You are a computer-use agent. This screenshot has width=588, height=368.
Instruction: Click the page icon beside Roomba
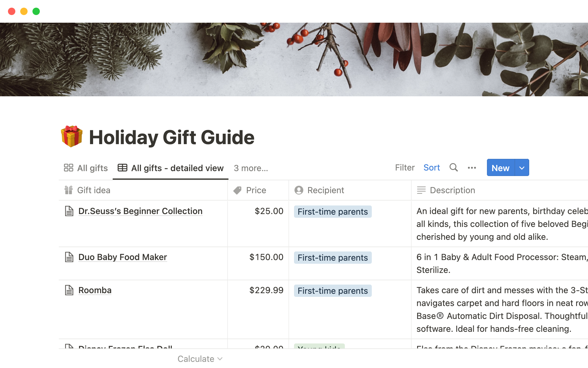pos(69,290)
